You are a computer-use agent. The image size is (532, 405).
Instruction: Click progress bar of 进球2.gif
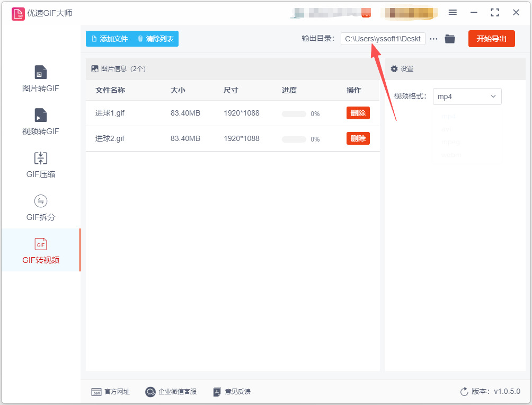[x=294, y=139]
